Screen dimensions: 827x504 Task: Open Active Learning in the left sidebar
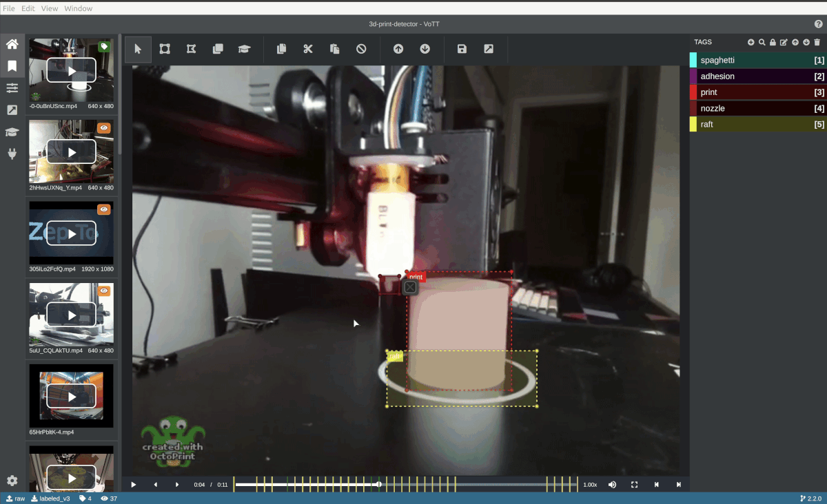[x=12, y=132]
